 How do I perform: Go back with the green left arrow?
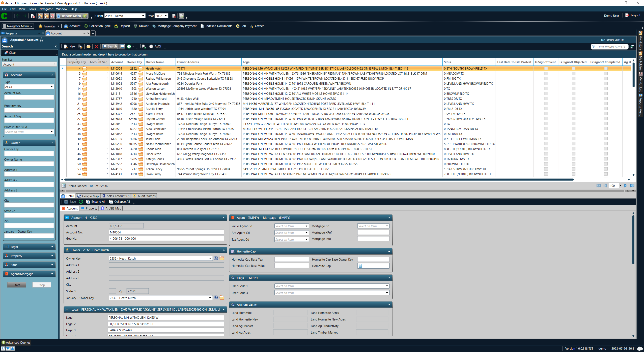[x=18, y=16]
